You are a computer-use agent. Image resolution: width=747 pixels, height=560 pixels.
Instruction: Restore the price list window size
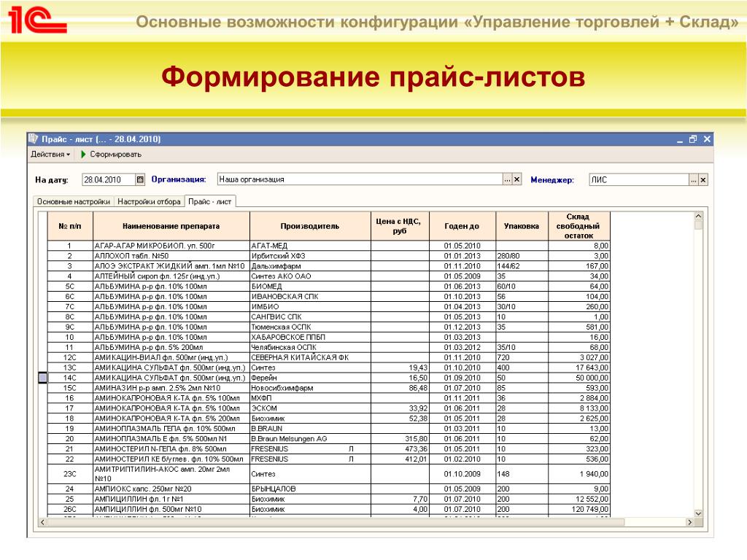tap(693, 139)
